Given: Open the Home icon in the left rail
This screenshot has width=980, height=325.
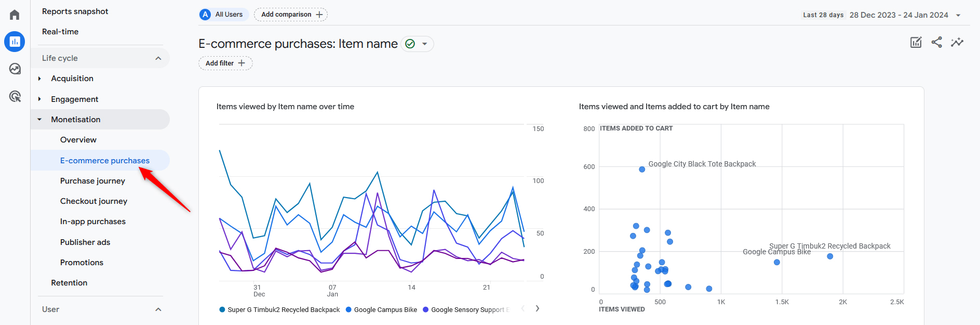Looking at the screenshot, I should (15, 15).
